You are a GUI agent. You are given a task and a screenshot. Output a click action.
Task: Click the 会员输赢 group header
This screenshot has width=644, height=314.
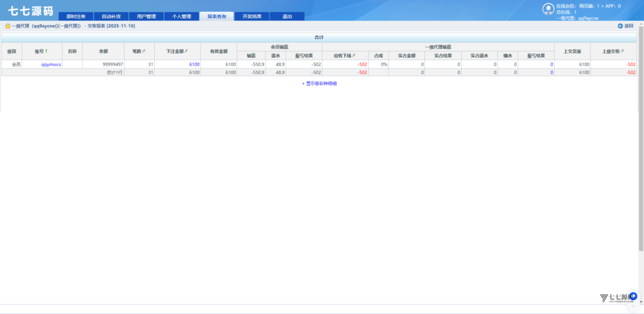click(280, 46)
